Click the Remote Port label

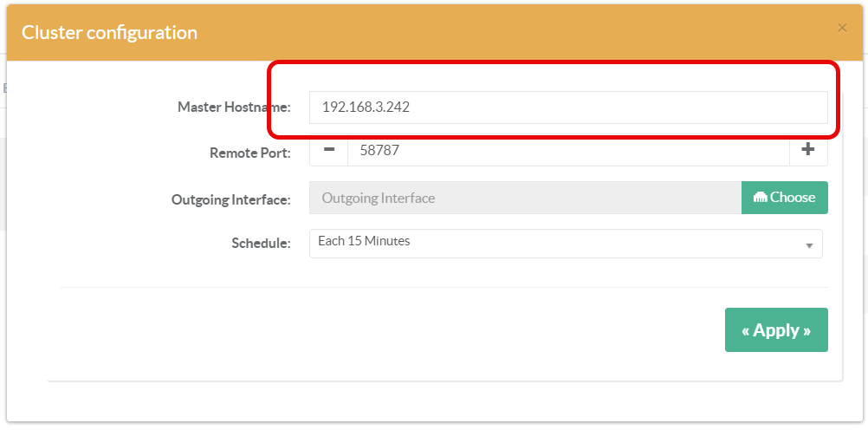click(x=249, y=153)
